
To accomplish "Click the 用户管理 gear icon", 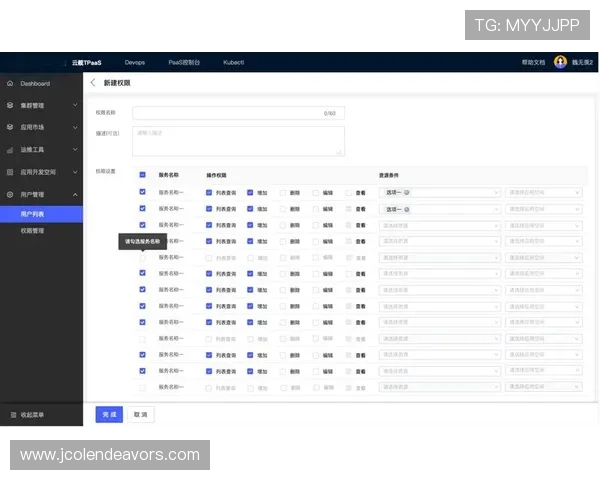I will click(10, 194).
